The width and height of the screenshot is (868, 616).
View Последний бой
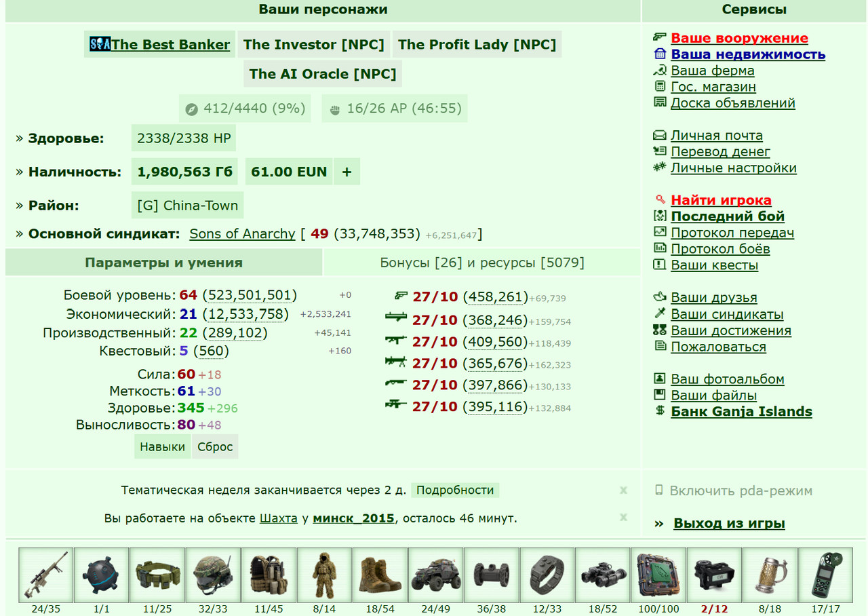(728, 216)
